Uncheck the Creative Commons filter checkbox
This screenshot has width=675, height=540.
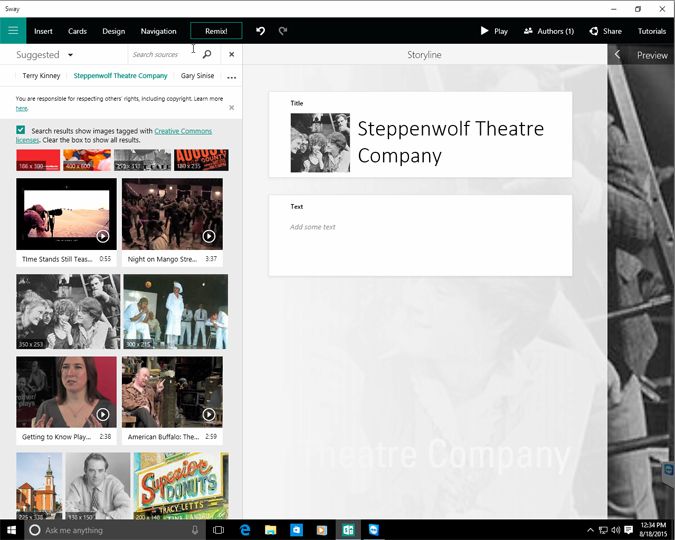(20, 130)
